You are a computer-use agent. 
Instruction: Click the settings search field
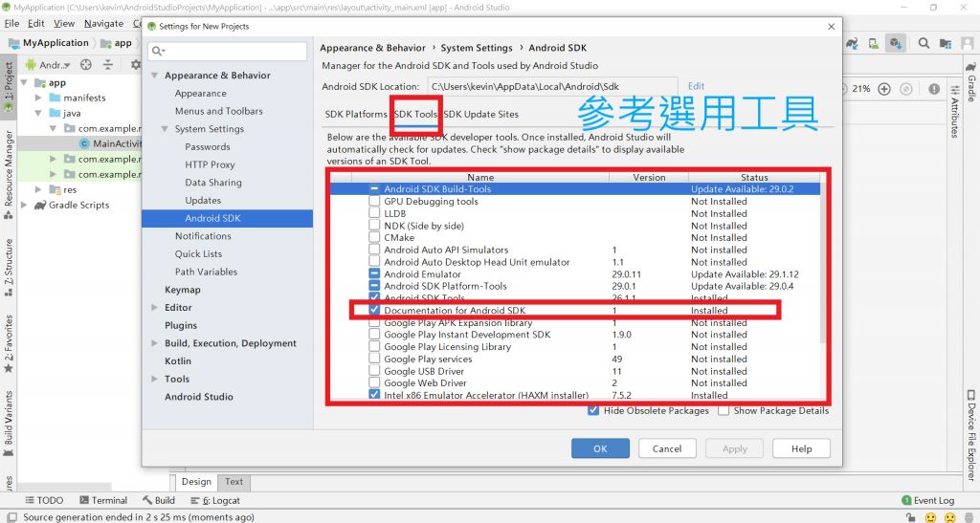[x=228, y=52]
